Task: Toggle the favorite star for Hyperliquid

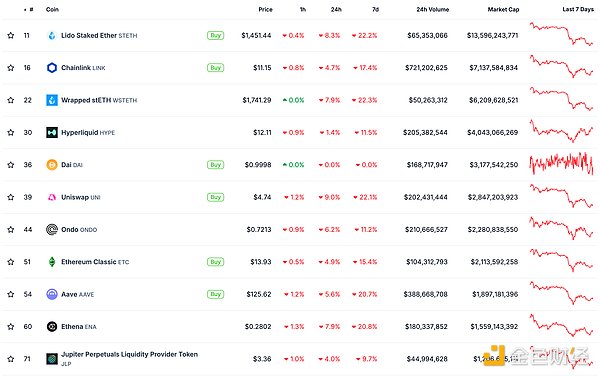Action: [x=11, y=132]
